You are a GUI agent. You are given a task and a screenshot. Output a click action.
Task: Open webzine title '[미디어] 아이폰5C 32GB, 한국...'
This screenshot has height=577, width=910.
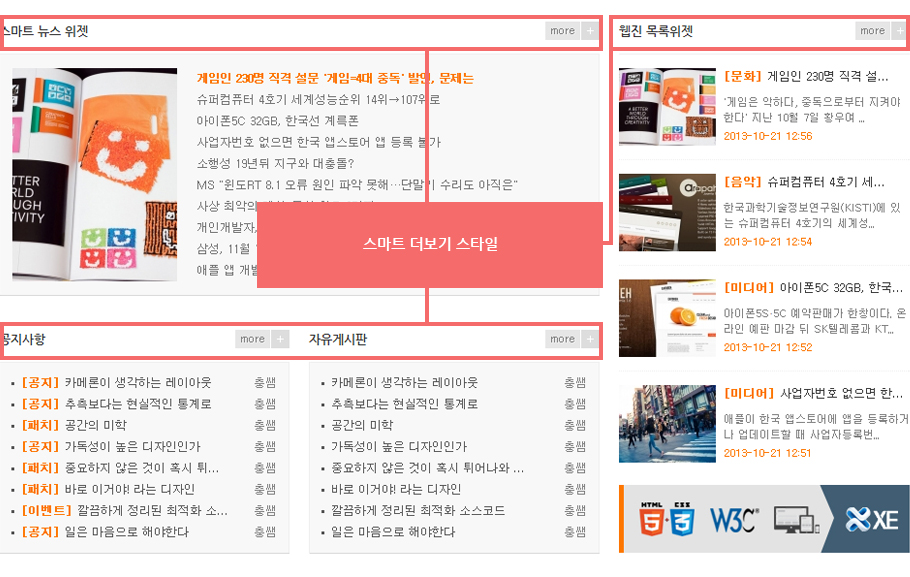(x=813, y=288)
